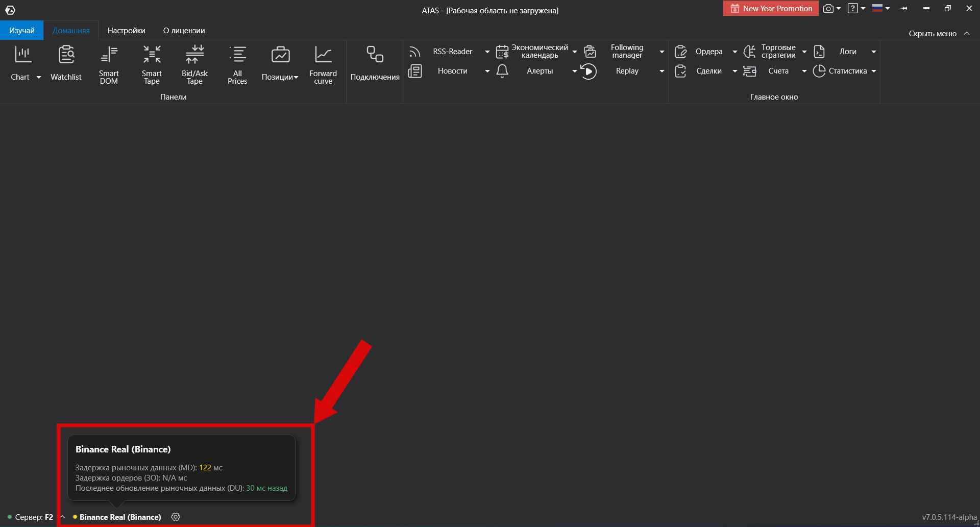This screenshot has width=980, height=527.
Task: Expand the Счета dropdown arrow
Action: (x=804, y=71)
